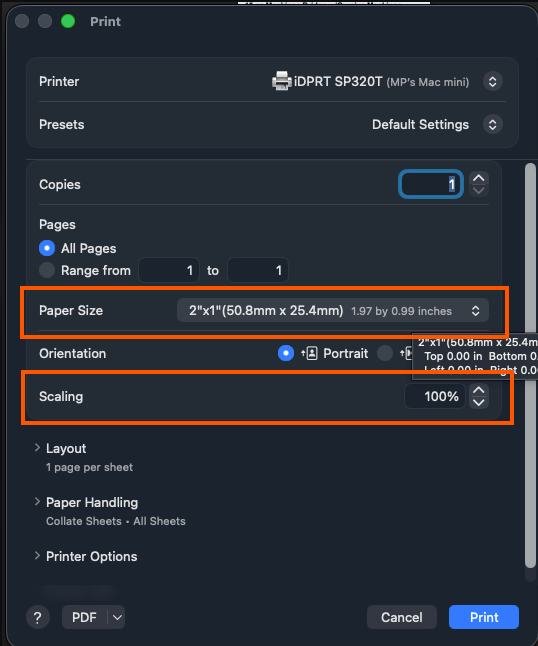Select Portrait orientation radio button
This screenshot has height=646, width=538.
tap(286, 353)
